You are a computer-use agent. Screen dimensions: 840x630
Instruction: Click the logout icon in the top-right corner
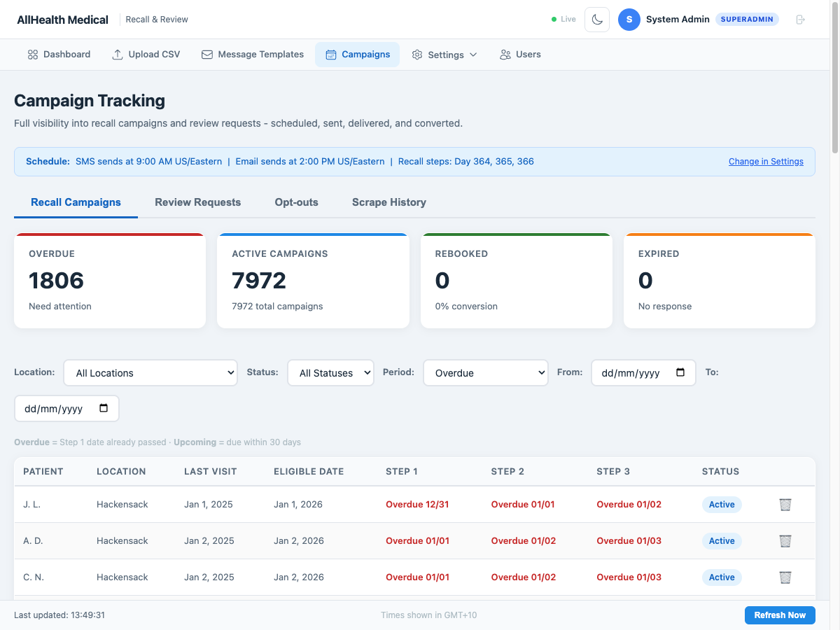[800, 19]
